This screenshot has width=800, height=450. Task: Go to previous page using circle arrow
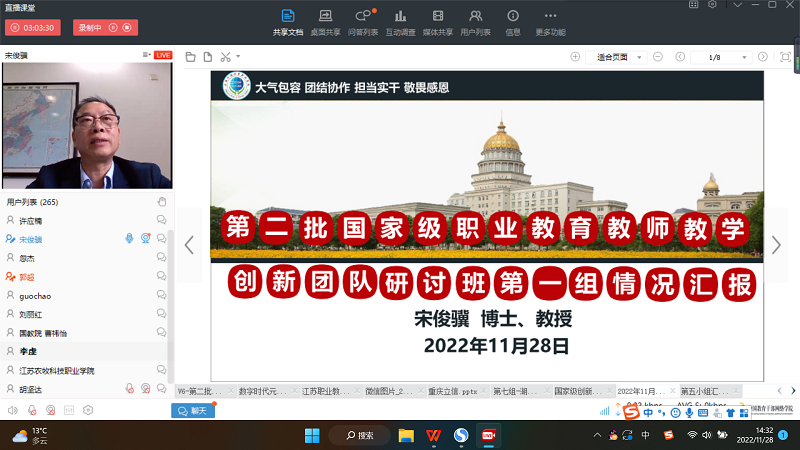[680, 57]
